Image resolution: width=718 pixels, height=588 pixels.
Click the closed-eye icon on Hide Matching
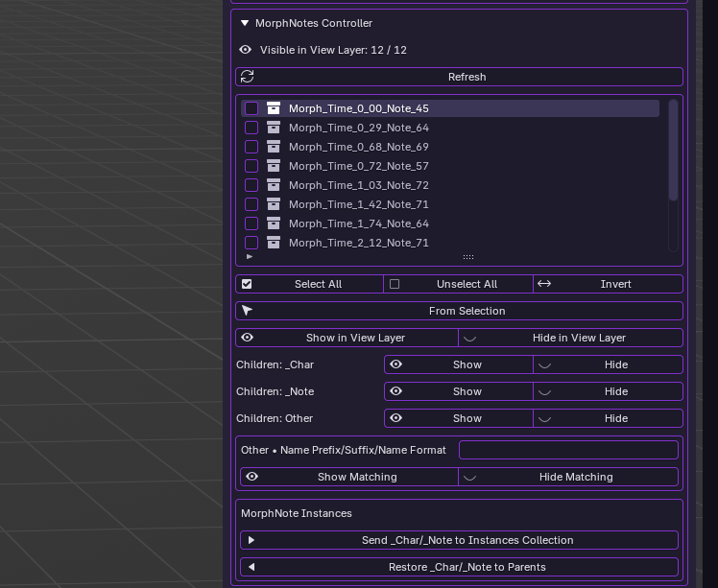(x=469, y=477)
